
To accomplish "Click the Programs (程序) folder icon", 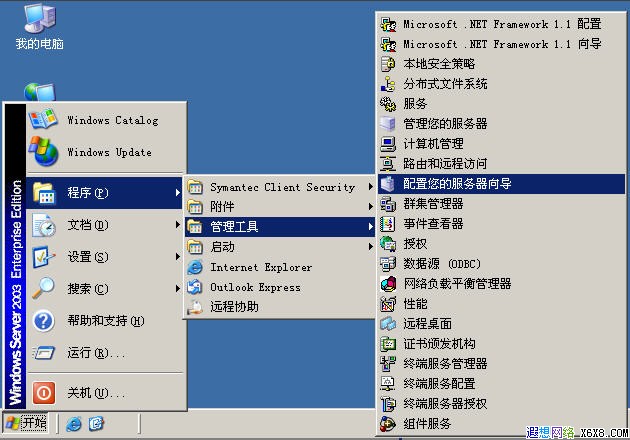I will [43, 193].
